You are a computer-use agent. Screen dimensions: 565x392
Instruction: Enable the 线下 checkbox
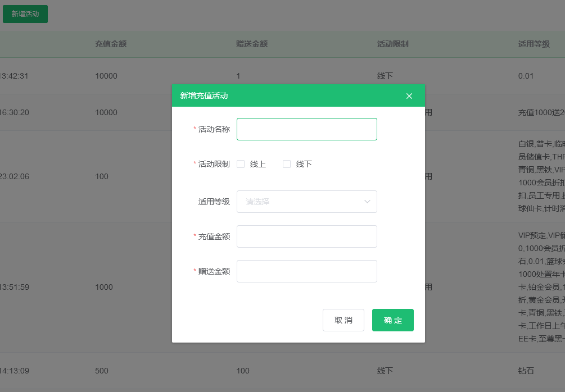tap(287, 163)
